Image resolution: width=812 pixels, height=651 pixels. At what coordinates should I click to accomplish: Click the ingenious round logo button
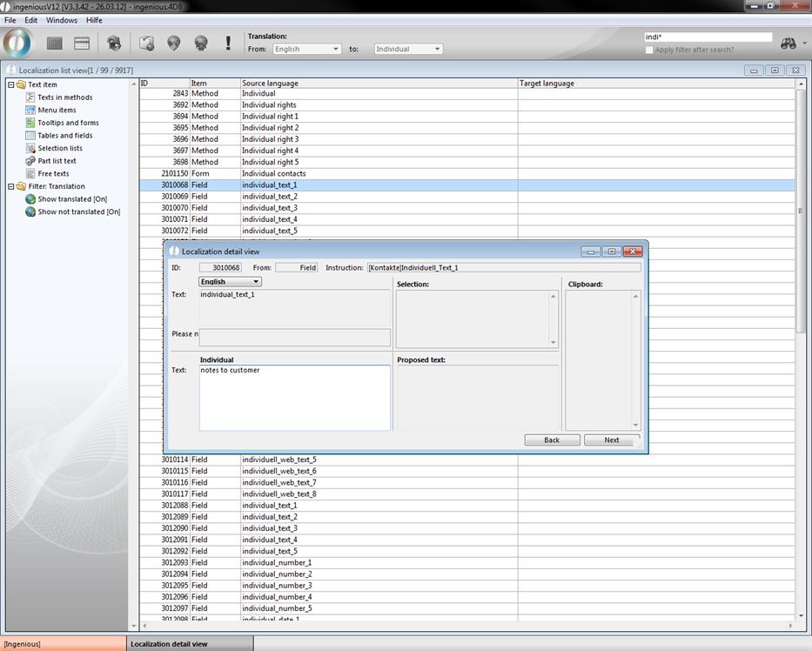pyautogui.click(x=17, y=43)
